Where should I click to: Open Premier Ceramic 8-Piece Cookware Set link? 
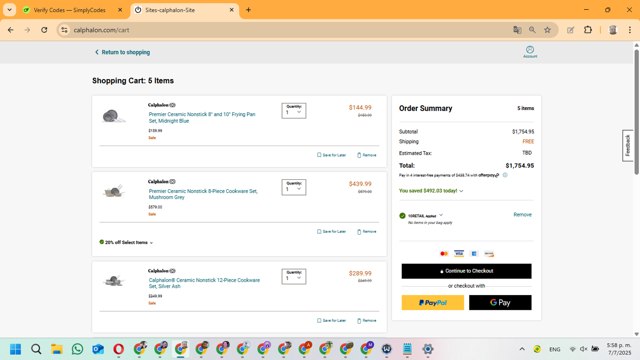click(203, 194)
